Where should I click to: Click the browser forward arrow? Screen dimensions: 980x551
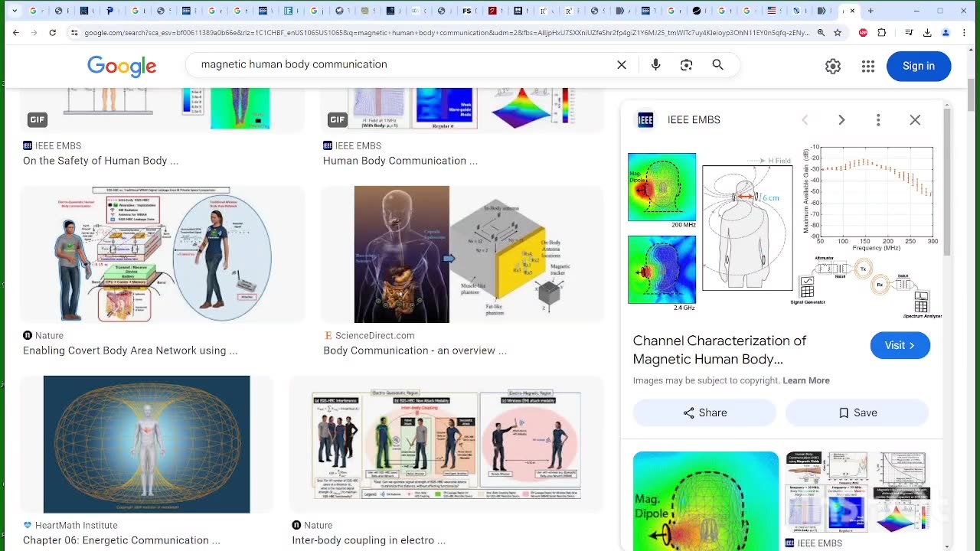(x=34, y=33)
